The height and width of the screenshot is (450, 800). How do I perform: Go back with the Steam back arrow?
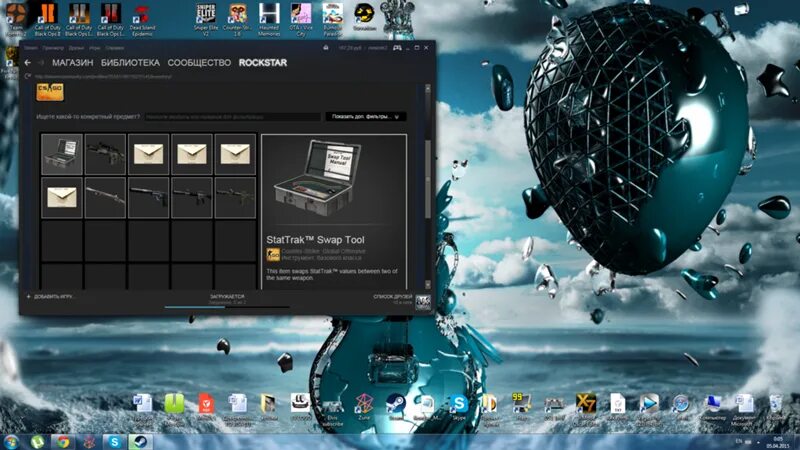28,63
